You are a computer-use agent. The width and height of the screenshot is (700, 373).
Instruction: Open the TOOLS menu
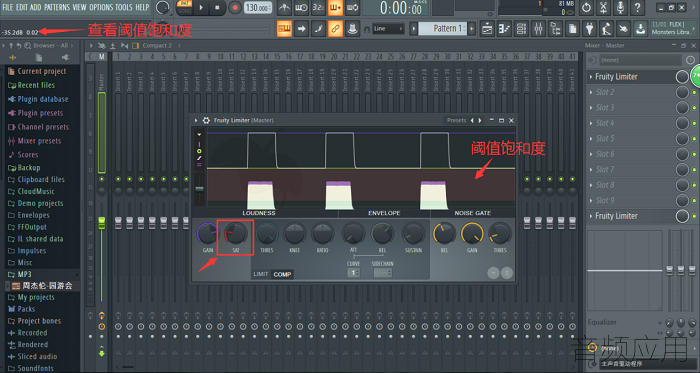[x=124, y=8]
